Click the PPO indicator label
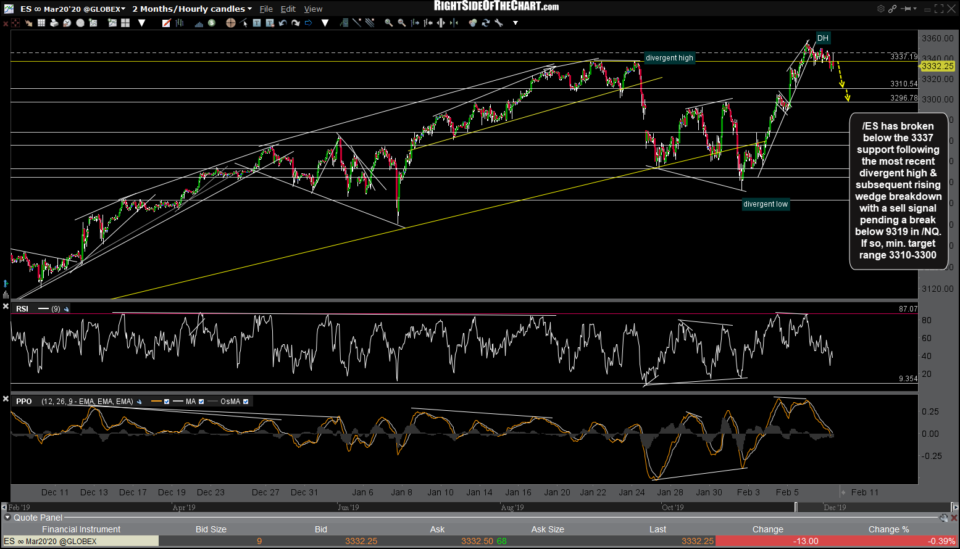Viewport: 960px width, 549px height. (24, 401)
